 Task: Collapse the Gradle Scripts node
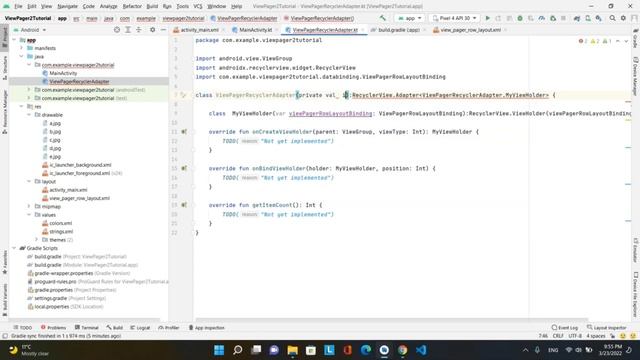coord(14,248)
